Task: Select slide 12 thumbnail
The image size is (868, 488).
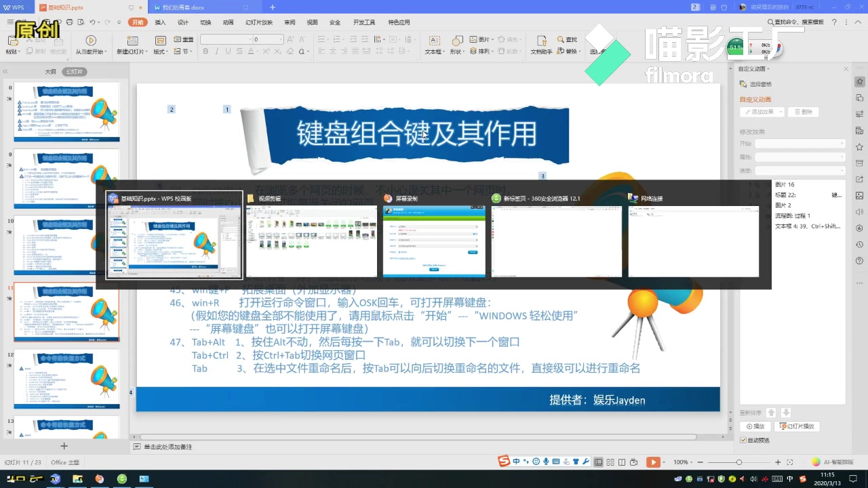Action: pos(66,379)
